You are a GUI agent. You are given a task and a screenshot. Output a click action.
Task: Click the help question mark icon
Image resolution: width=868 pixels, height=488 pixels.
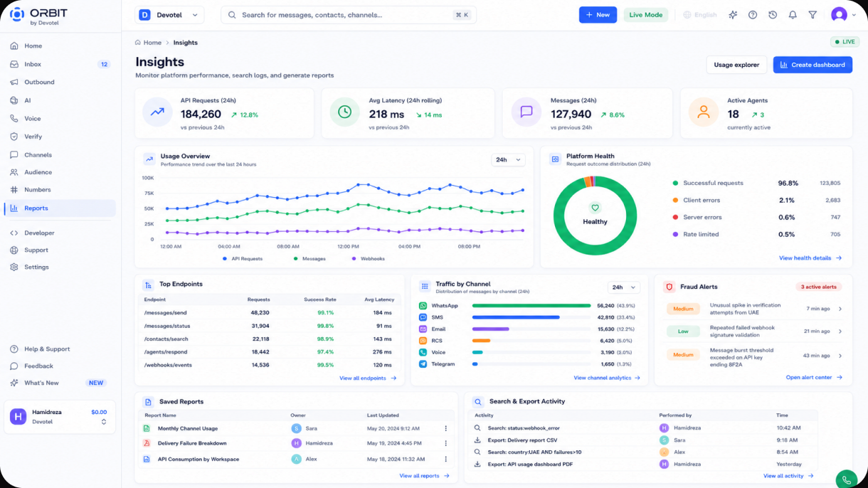[753, 15]
